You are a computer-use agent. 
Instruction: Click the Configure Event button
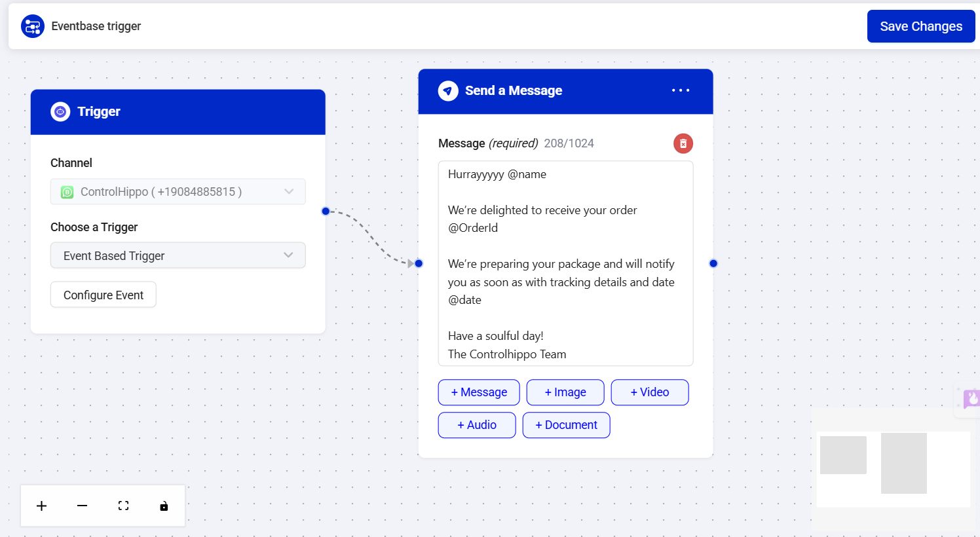104,295
